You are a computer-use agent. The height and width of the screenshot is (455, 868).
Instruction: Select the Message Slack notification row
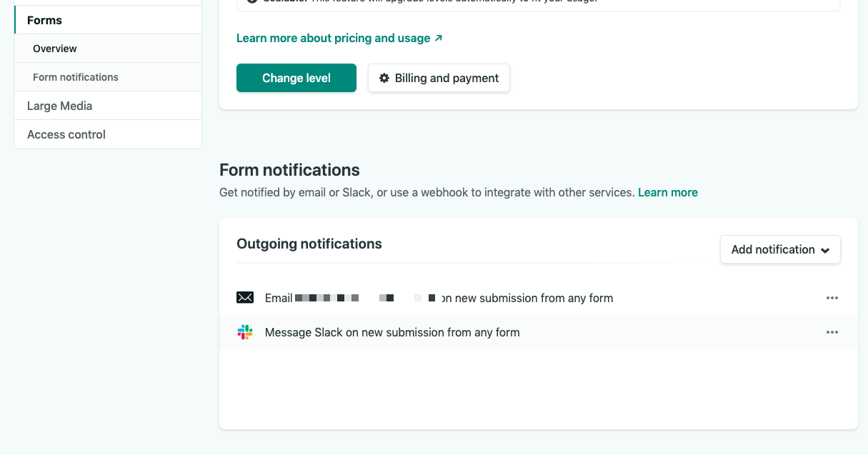click(x=539, y=332)
